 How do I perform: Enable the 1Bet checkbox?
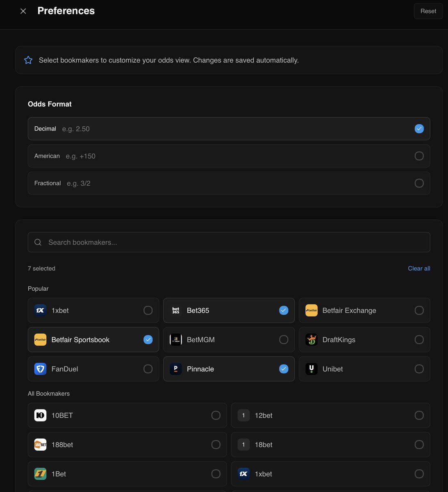(x=216, y=474)
